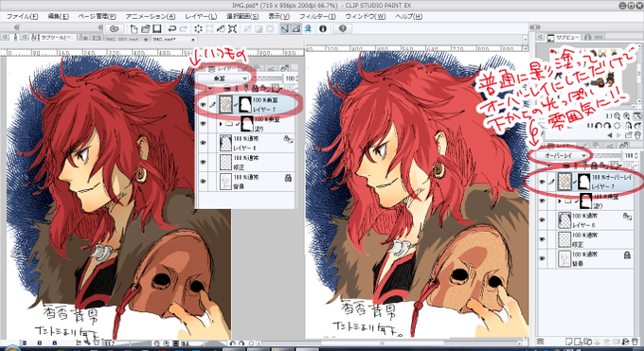
Task: Adjust opacity slider in left layer panel
Action: point(266,78)
